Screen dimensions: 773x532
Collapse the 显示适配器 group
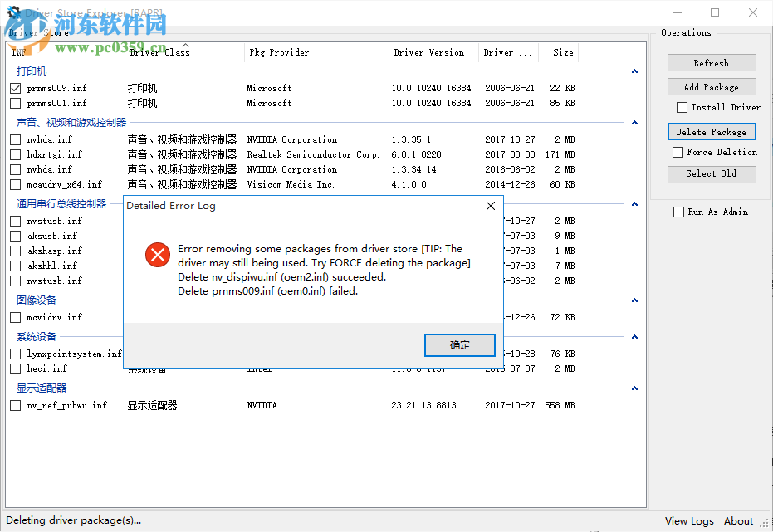tap(634, 388)
